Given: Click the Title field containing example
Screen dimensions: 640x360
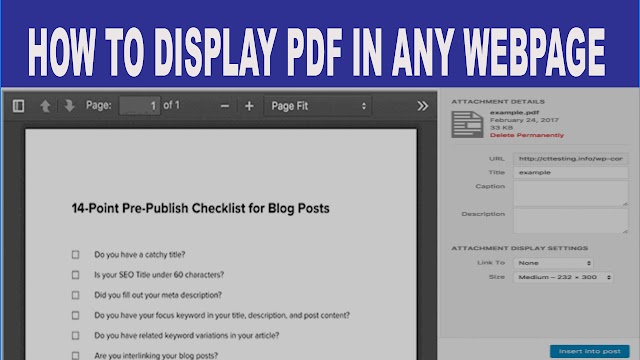Looking at the screenshot, I should pos(571,172).
